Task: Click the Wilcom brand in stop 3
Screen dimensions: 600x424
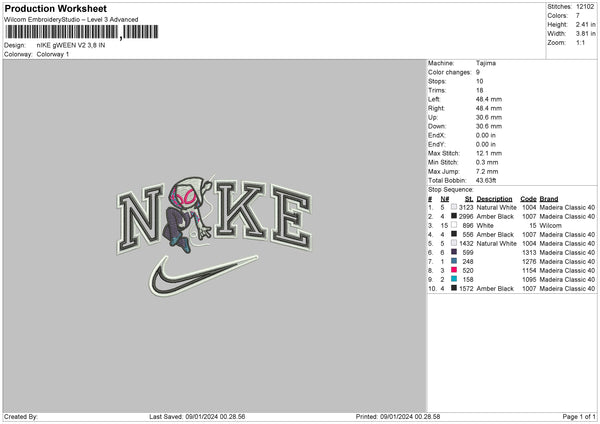Action: pos(550,226)
